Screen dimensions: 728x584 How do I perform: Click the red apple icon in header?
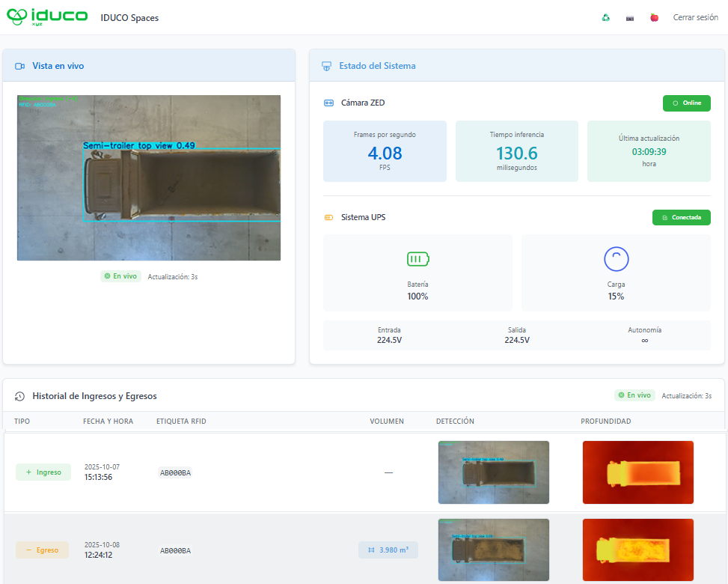(x=654, y=18)
